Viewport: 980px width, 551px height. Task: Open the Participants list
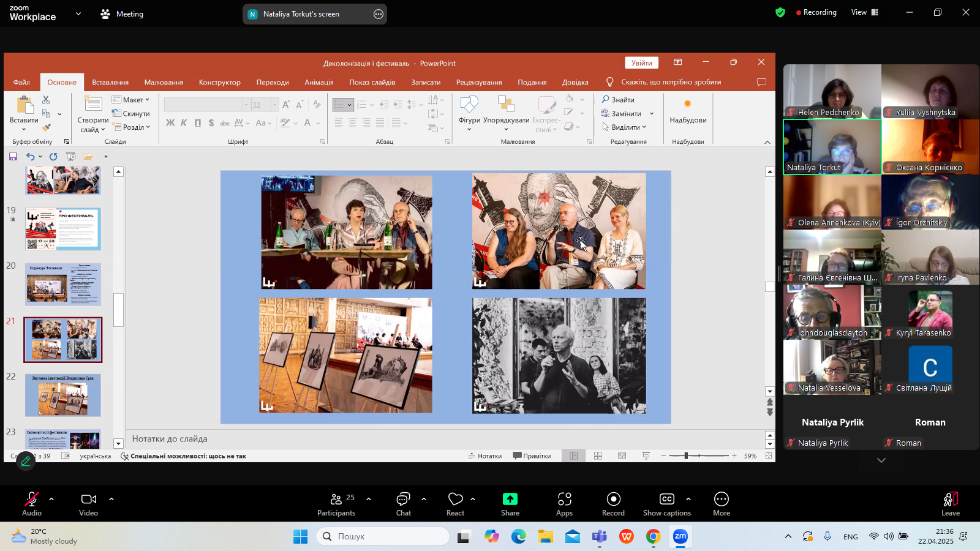click(x=336, y=500)
